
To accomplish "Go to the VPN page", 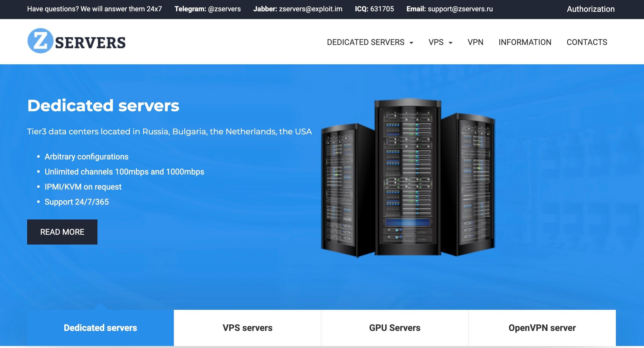I will (x=475, y=42).
